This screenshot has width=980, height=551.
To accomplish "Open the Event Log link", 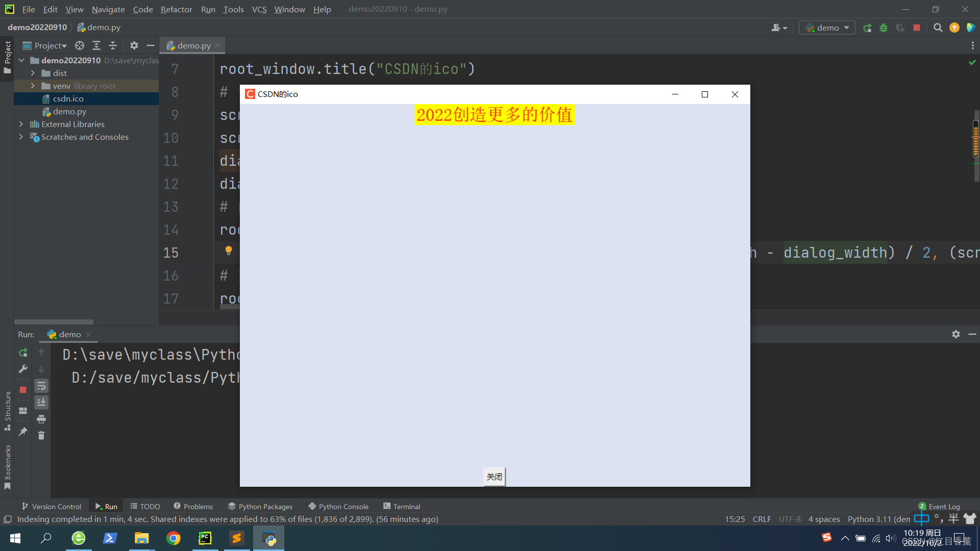I will point(944,507).
